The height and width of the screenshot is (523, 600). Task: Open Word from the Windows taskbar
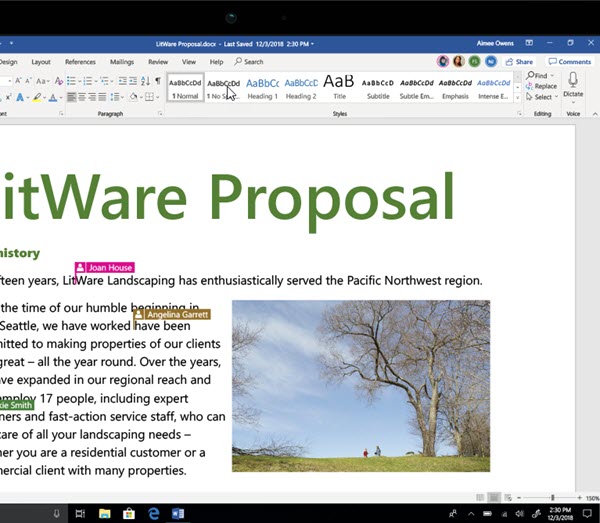tap(179, 512)
